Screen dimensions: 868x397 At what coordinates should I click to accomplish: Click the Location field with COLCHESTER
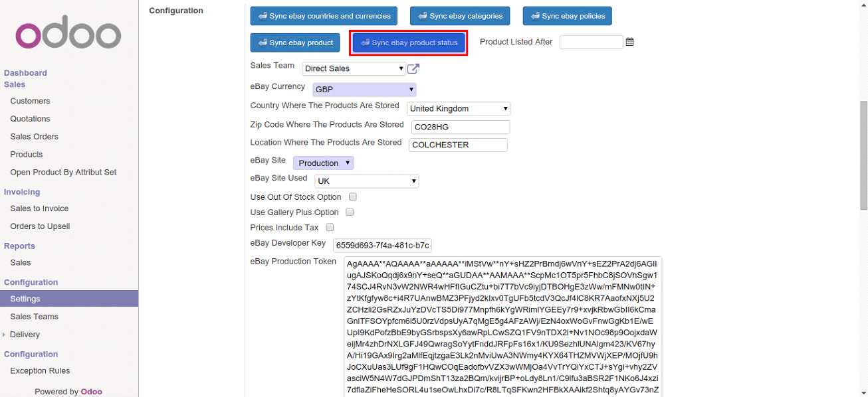click(x=458, y=145)
